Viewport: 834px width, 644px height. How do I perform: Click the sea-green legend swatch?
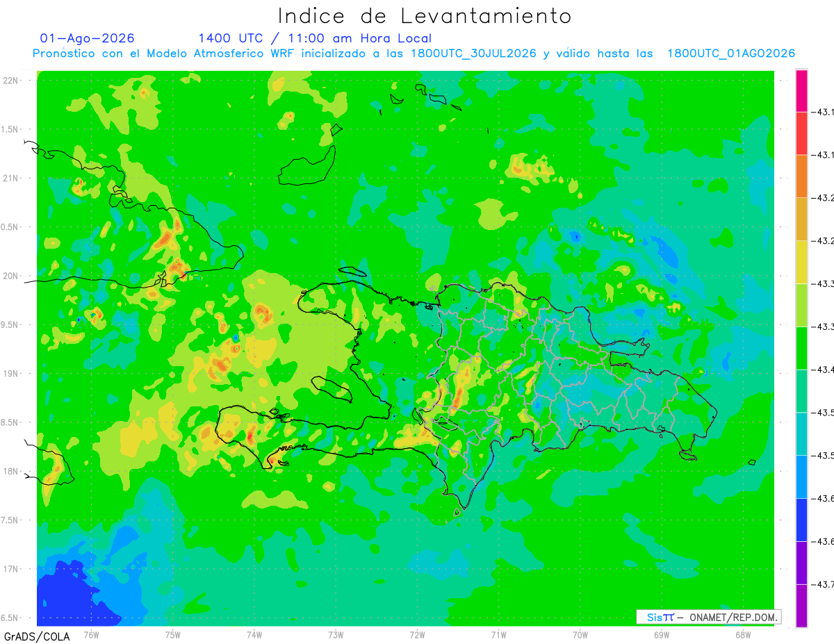coord(801,391)
